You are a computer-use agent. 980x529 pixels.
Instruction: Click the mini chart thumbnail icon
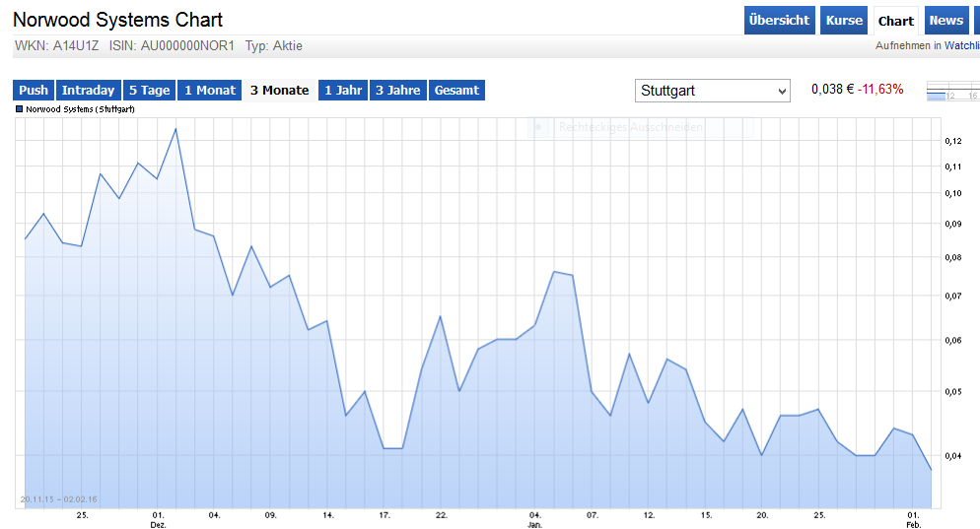tap(951, 91)
